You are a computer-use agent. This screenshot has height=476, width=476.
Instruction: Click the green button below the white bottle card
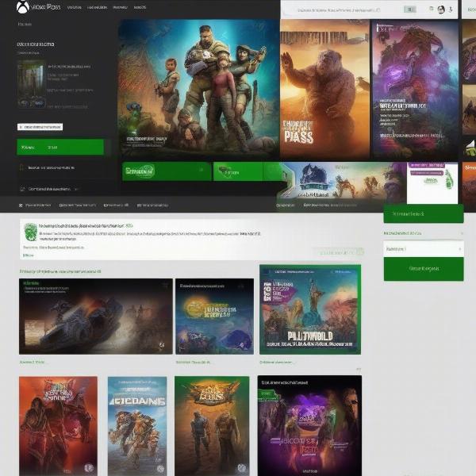click(424, 213)
